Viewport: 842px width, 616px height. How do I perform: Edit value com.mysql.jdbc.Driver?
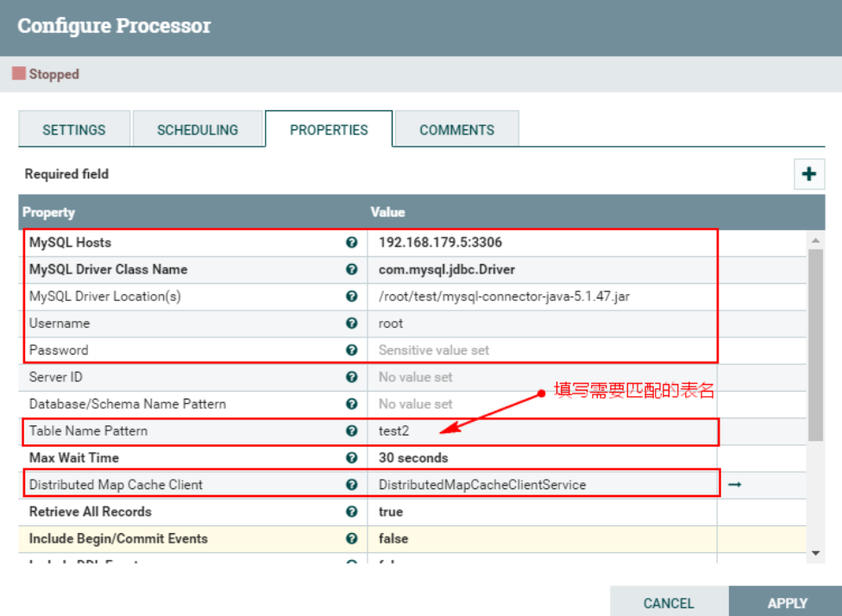[543, 269]
